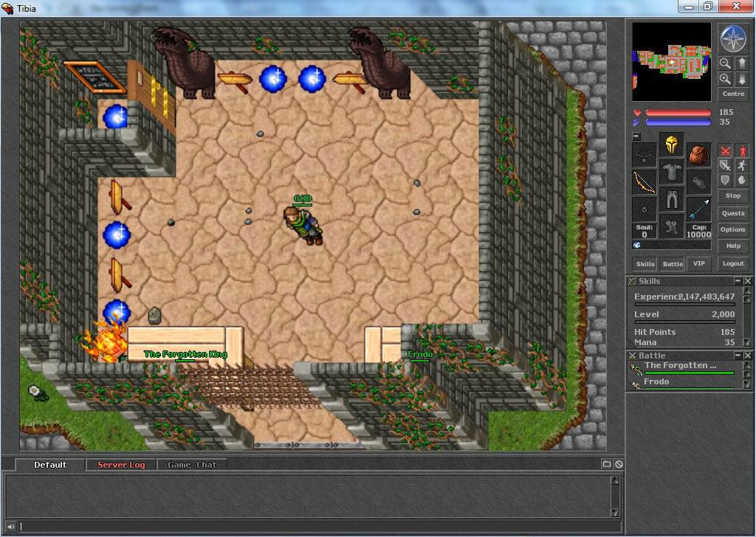
Task: Click the chat scroll up arrow
Action: (615, 480)
